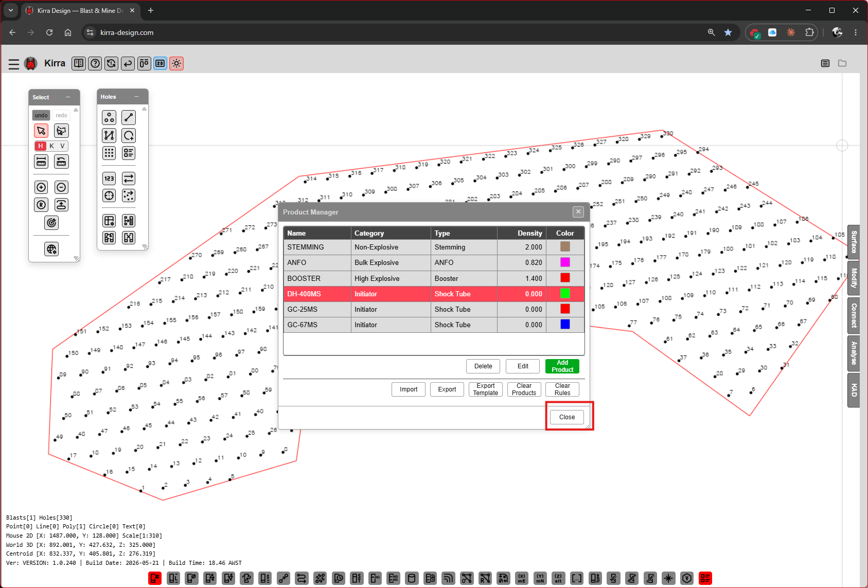868x588 pixels.
Task: Click the Close button in Product Manager
Action: (567, 417)
